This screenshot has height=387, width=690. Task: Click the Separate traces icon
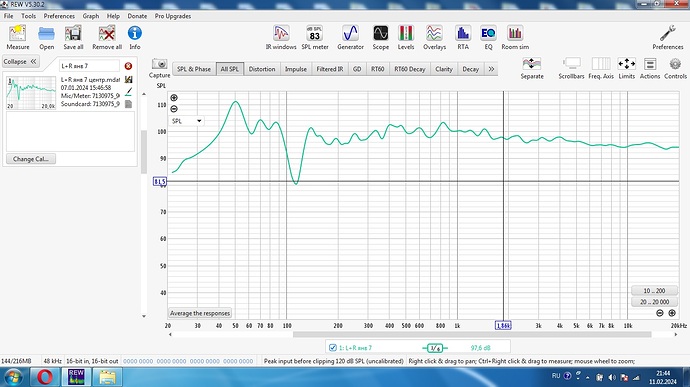pos(532,68)
